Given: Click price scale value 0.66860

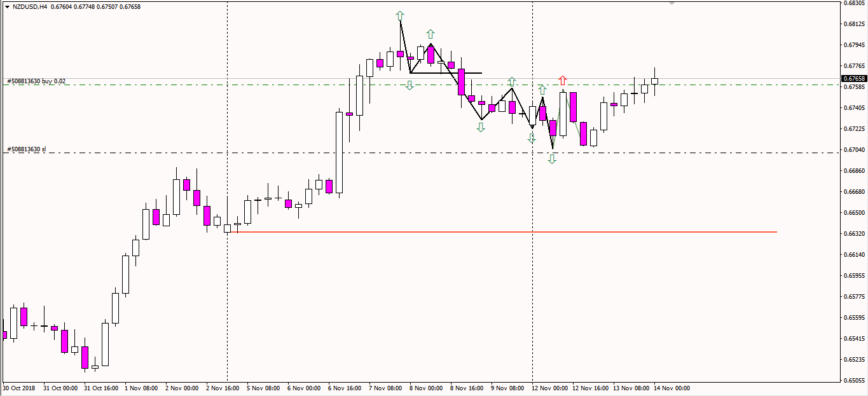Looking at the screenshot, I should (855, 171).
